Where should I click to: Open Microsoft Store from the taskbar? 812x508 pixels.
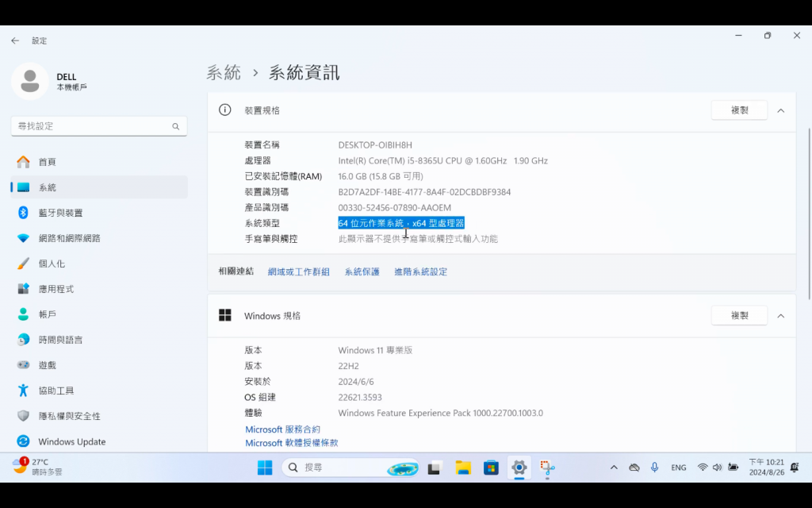[x=491, y=468]
